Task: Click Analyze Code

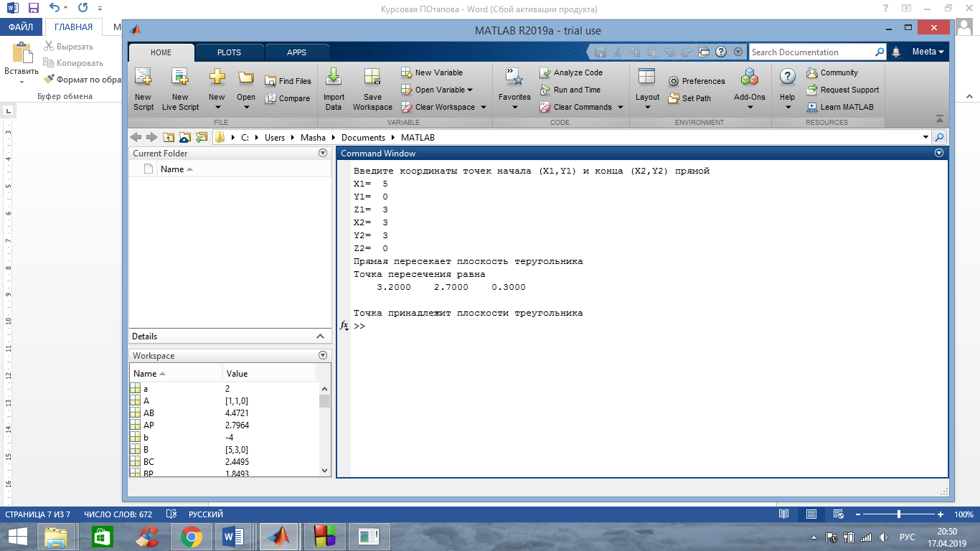Action: (x=571, y=72)
